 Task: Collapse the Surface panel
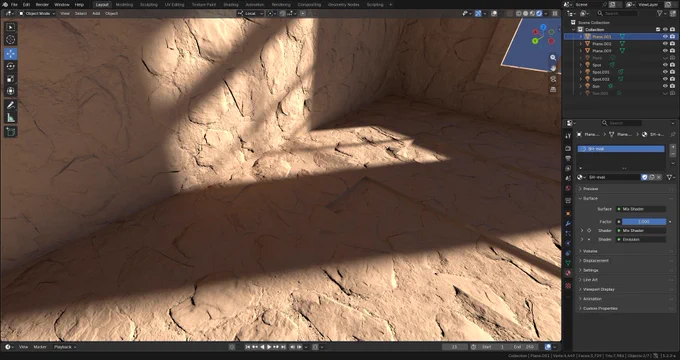625,198
